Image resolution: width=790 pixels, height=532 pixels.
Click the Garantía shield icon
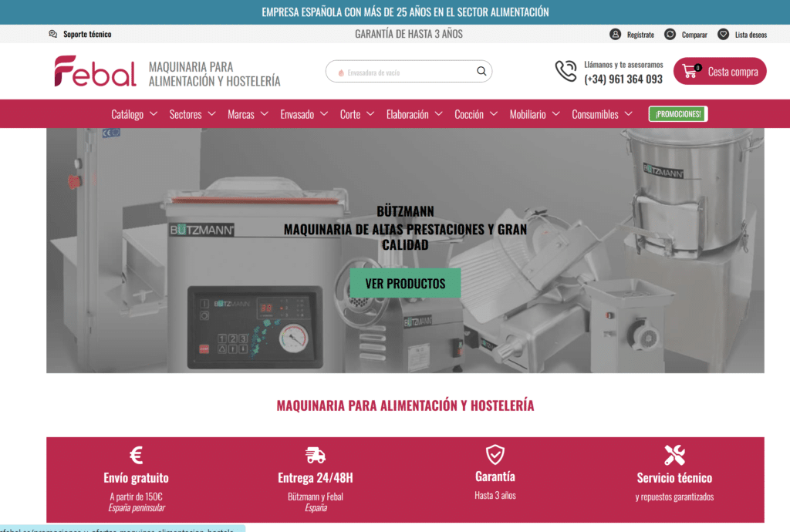[x=495, y=454]
